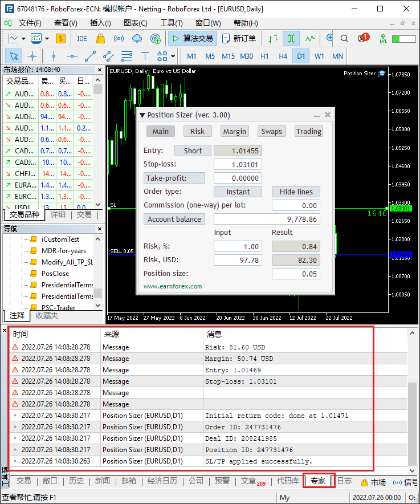Image resolution: width=420 pixels, height=504 pixels.
Task: Close the Position Sizer panel
Action: click(328, 115)
